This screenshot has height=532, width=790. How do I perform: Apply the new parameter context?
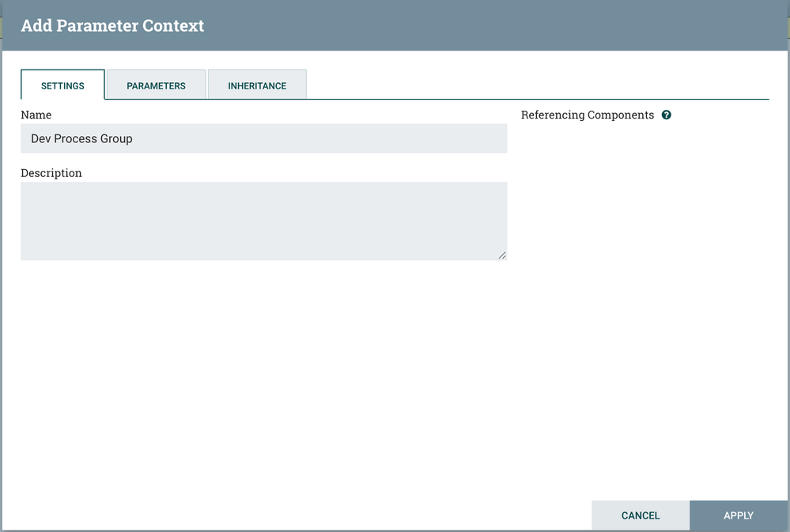(739, 515)
